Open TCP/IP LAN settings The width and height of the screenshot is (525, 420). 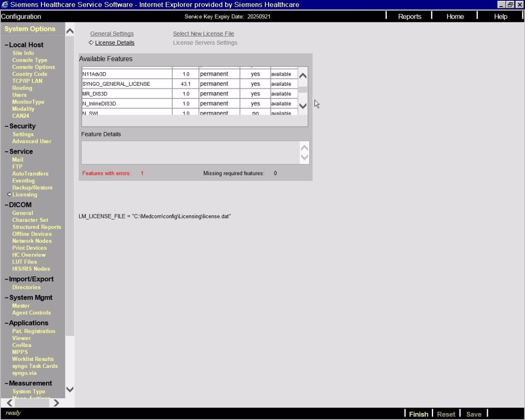pyautogui.click(x=27, y=81)
